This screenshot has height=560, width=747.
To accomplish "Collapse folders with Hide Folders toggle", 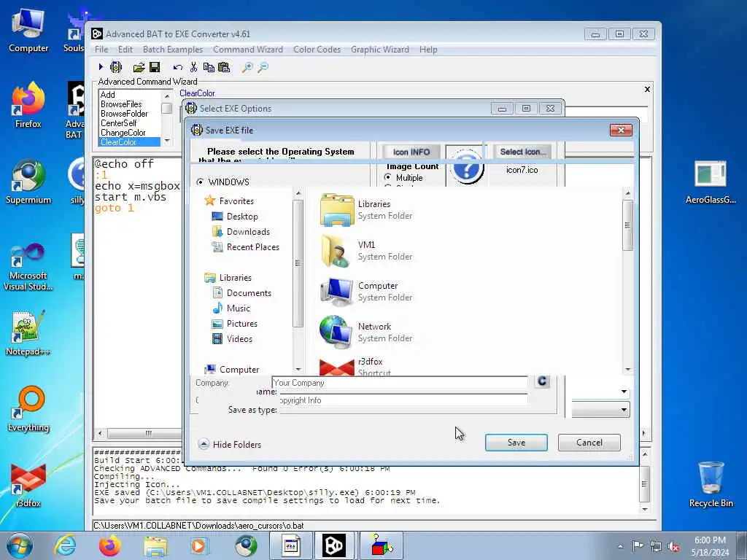I will (230, 444).
